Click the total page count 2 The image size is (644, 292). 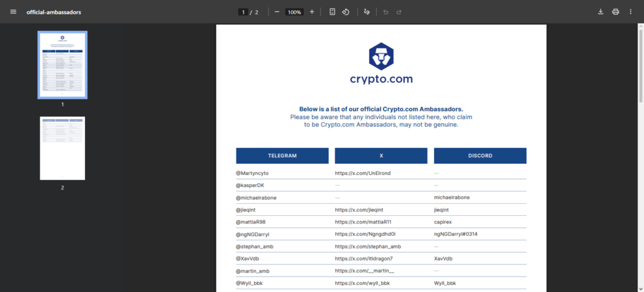pos(257,13)
